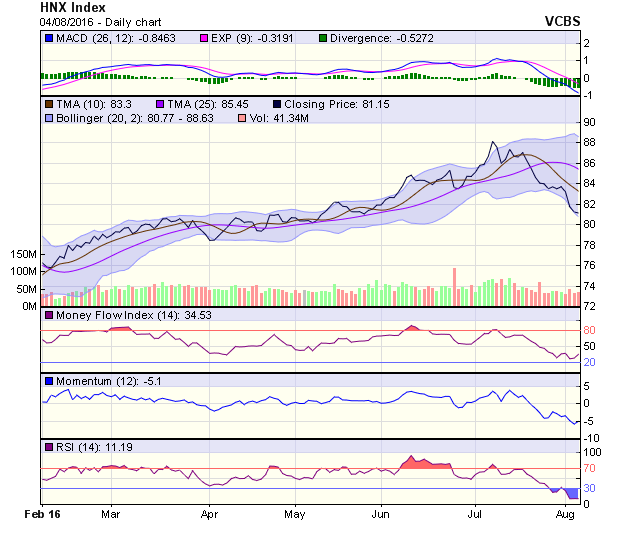Select the Jun label on time axis
The height and width of the screenshot is (535, 620).
pyautogui.click(x=381, y=514)
